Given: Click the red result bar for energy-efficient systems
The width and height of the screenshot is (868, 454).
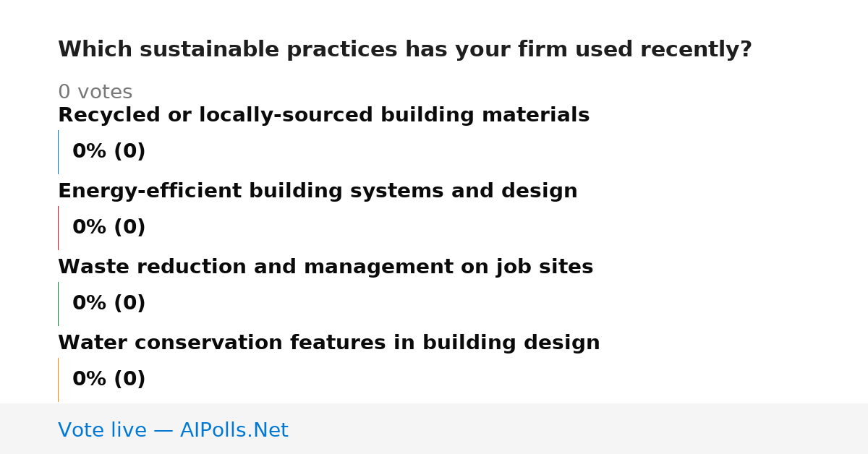Looking at the screenshot, I should pyautogui.click(x=58, y=228).
